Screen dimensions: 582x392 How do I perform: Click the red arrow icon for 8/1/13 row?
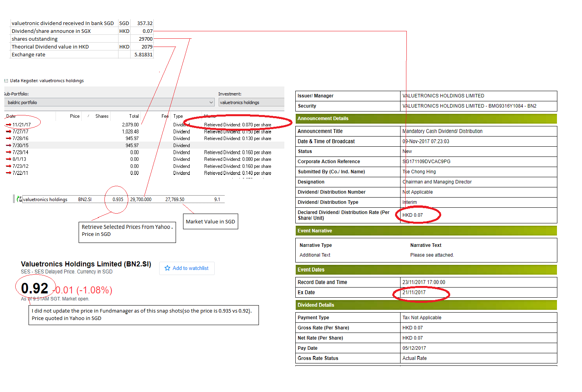pos(9,159)
